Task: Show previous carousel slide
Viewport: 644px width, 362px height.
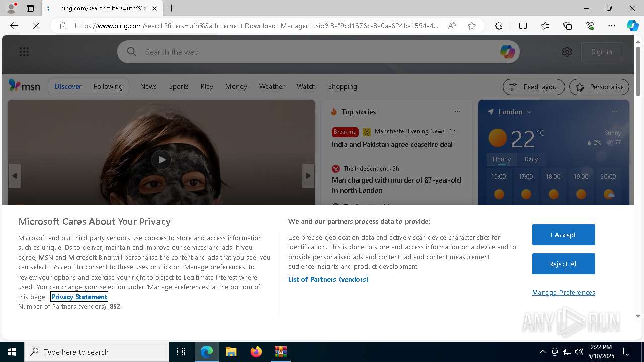Action: tap(15, 176)
